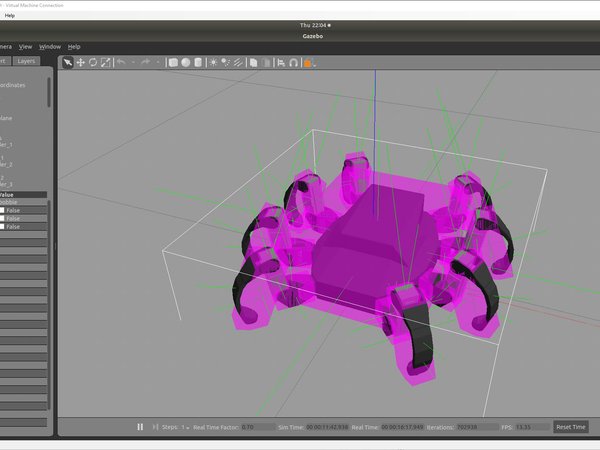Screen dimensions: 600x450
Task: Click the orange screenshot toolbar icon
Action: [x=308, y=62]
